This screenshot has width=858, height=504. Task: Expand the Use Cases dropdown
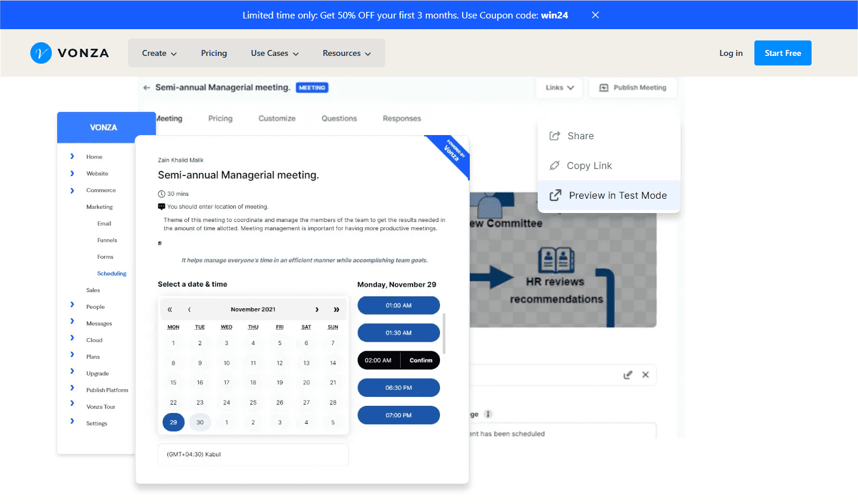coord(275,53)
